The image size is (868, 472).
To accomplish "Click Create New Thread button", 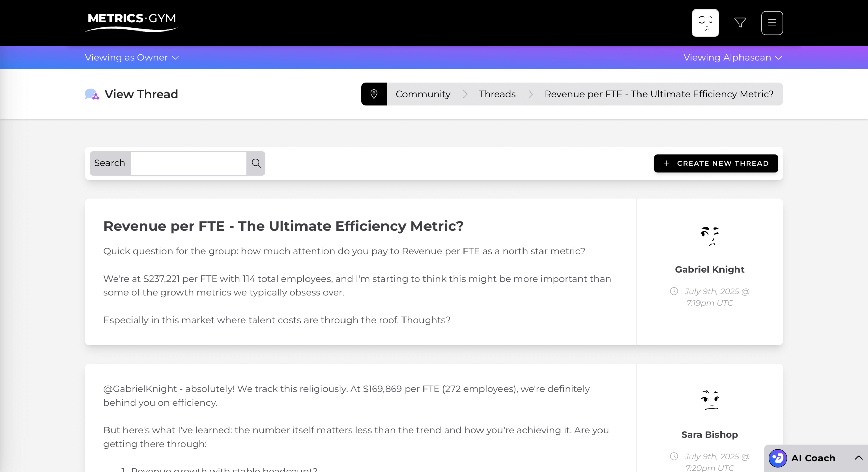I will (716, 163).
